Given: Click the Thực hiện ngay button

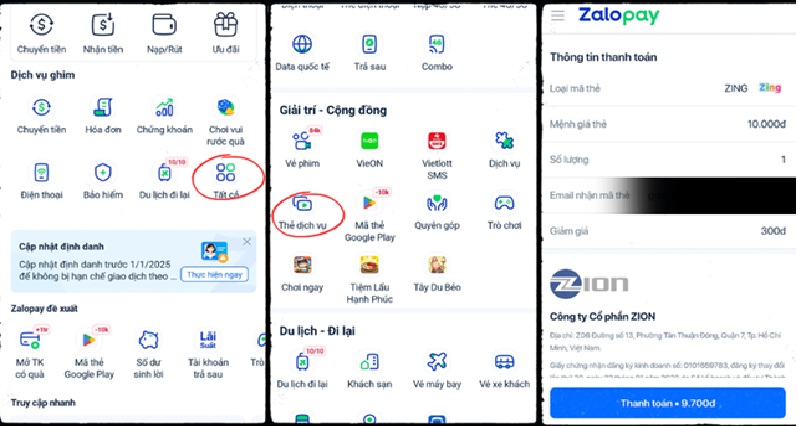Looking at the screenshot, I should [x=215, y=275].
